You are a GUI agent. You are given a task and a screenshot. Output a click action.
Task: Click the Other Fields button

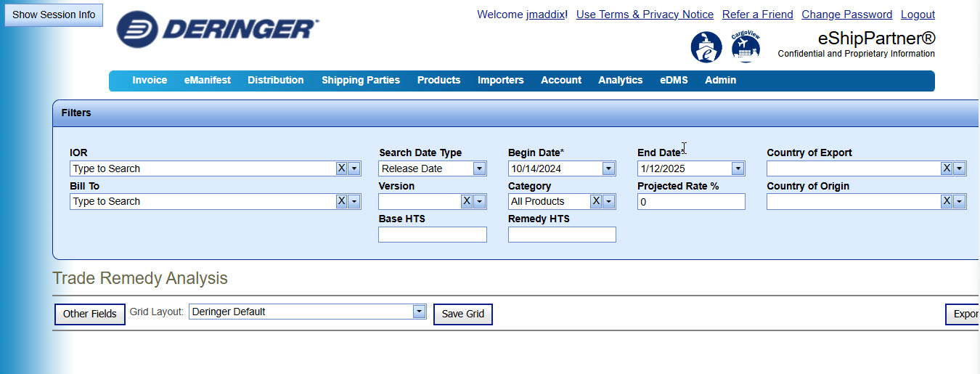click(89, 314)
